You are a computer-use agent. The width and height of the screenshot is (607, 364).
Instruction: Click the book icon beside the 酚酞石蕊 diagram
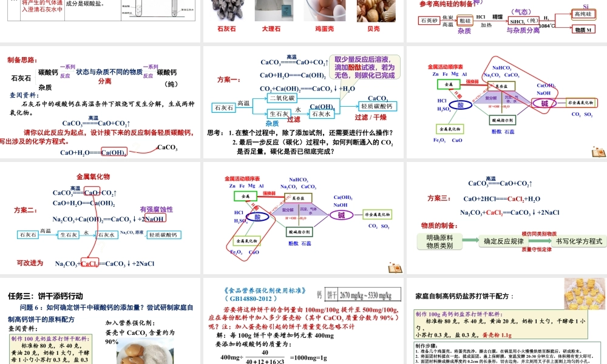[395, 268]
